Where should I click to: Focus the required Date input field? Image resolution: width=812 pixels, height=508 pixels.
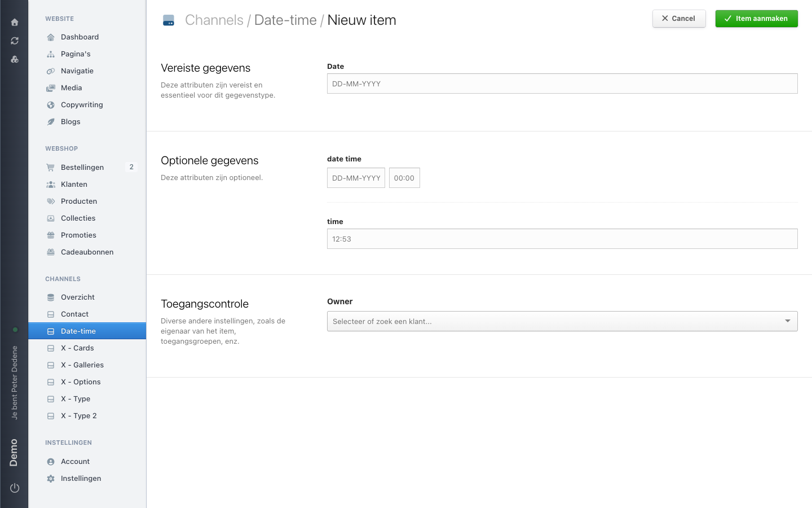click(562, 84)
